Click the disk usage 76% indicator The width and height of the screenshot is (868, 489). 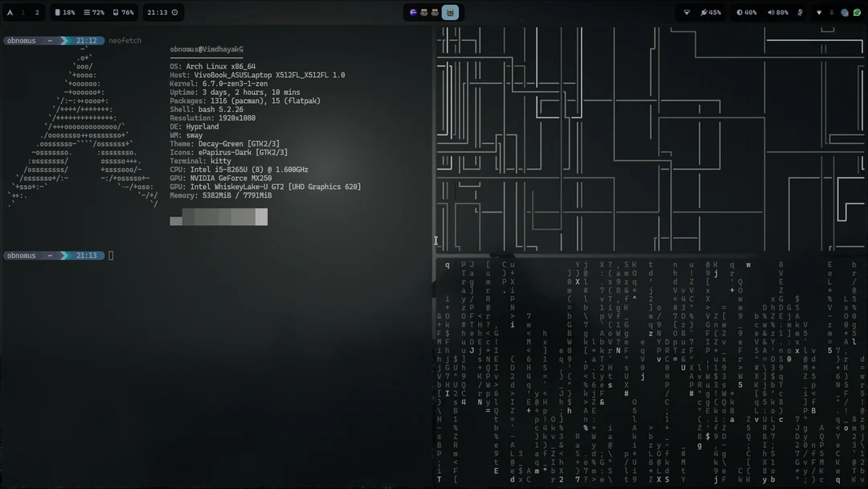pos(122,12)
